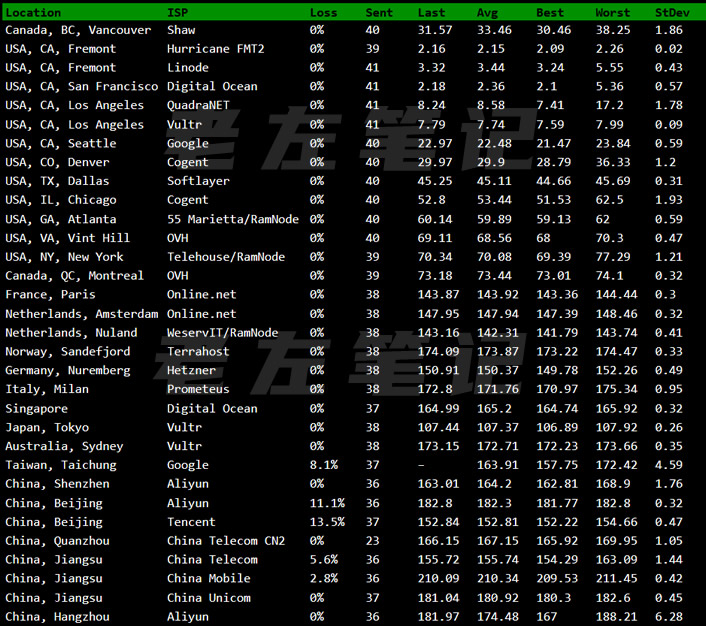Image resolution: width=706 pixels, height=626 pixels.
Task: Click the Worst column header
Action: (x=612, y=12)
